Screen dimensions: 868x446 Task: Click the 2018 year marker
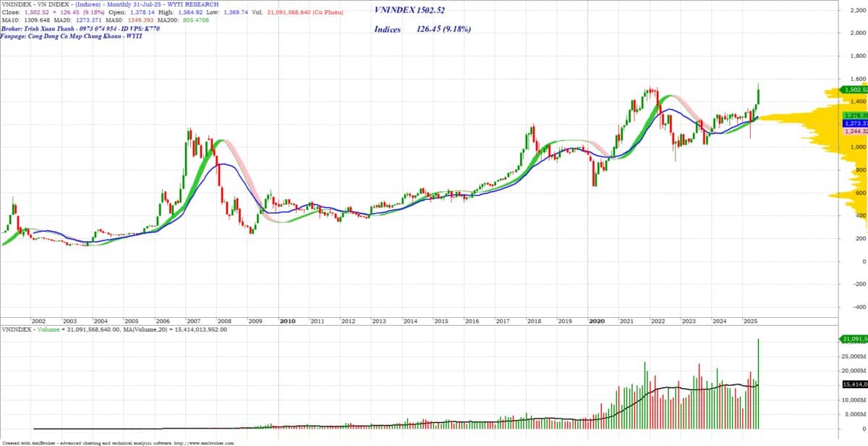(x=534, y=321)
